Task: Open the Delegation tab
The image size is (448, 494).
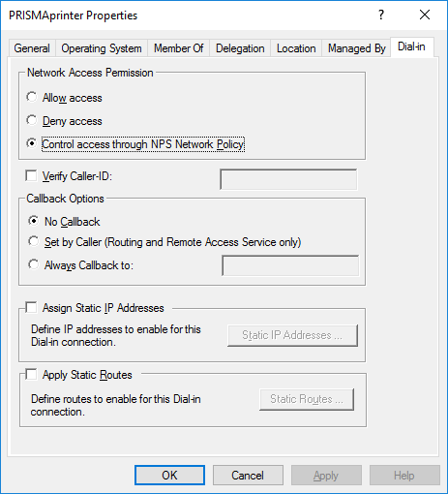Action: point(240,48)
